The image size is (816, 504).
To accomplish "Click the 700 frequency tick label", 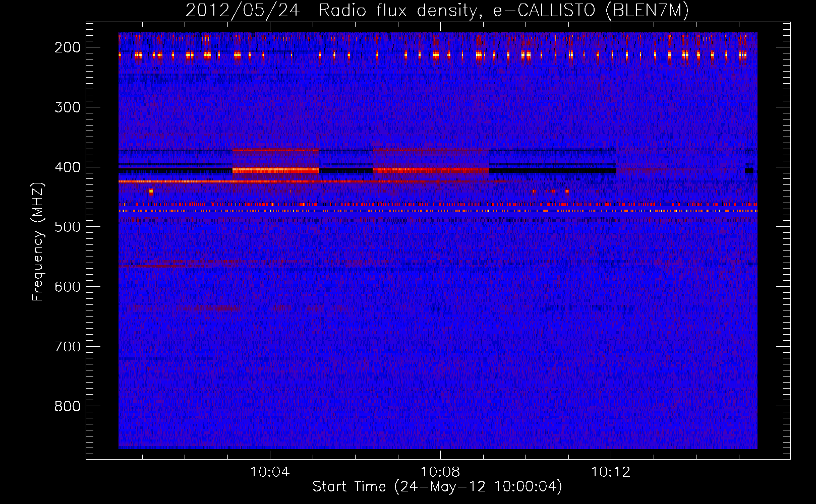I will tap(68, 347).
